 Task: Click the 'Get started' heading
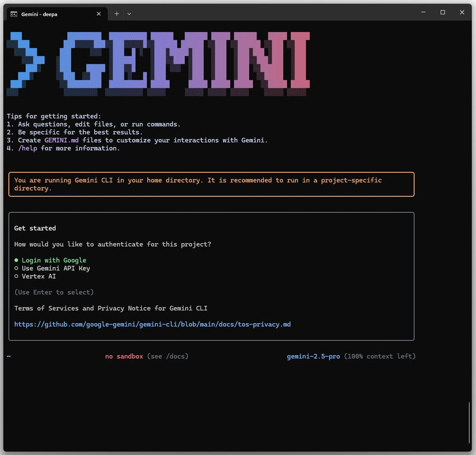(35, 228)
